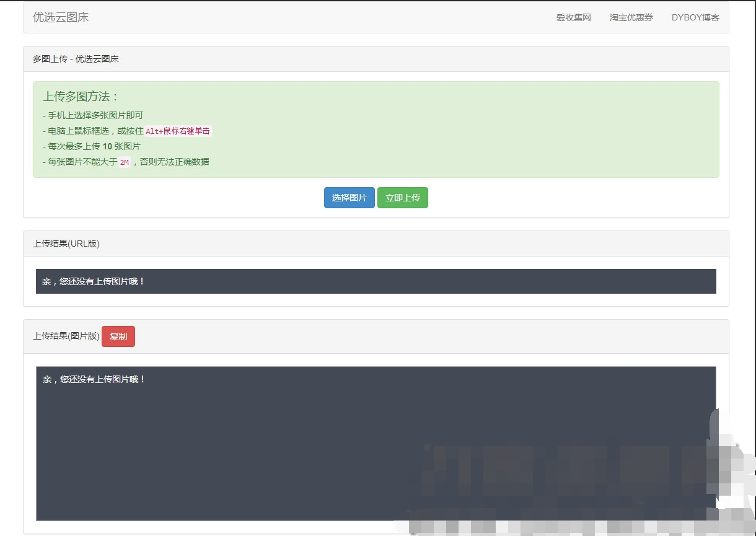Click the URL版 result message box
Viewport: 756px width, 536px height.
pyautogui.click(x=376, y=281)
